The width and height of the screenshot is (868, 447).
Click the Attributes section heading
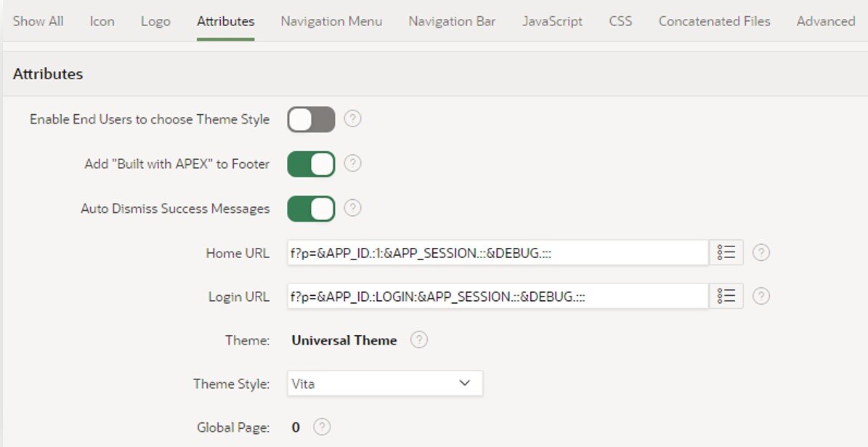[x=48, y=73]
